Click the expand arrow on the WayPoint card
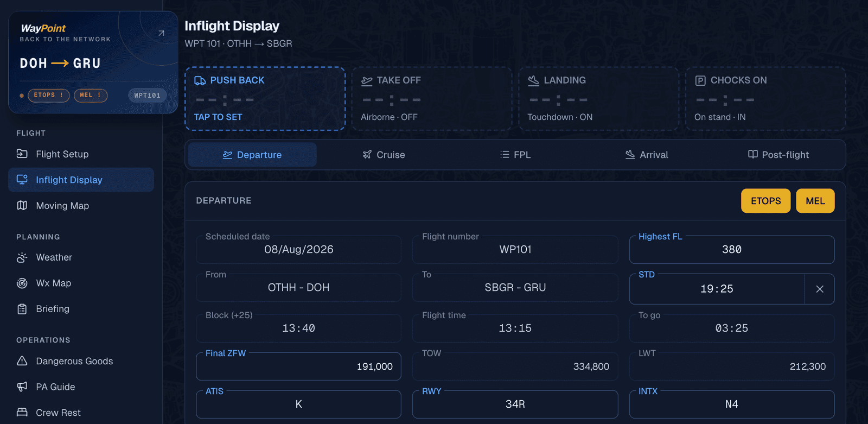This screenshot has height=424, width=868. coord(161,33)
